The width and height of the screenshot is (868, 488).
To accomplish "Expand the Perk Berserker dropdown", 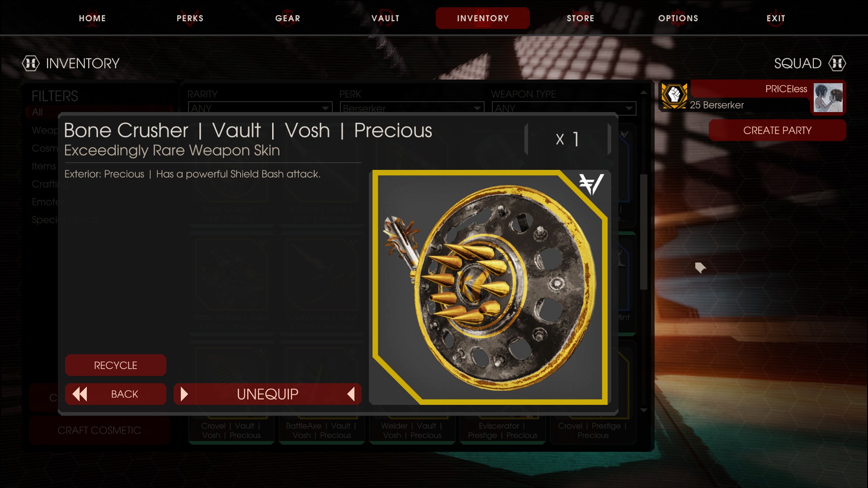I will click(412, 108).
